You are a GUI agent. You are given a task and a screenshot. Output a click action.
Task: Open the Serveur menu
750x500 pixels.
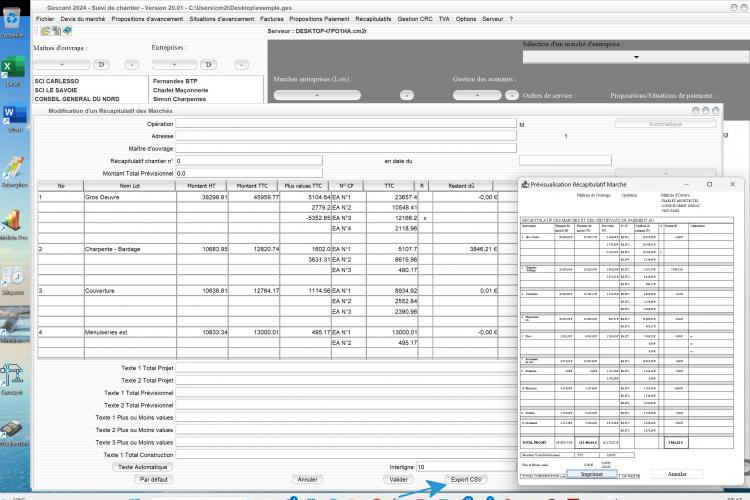click(493, 19)
